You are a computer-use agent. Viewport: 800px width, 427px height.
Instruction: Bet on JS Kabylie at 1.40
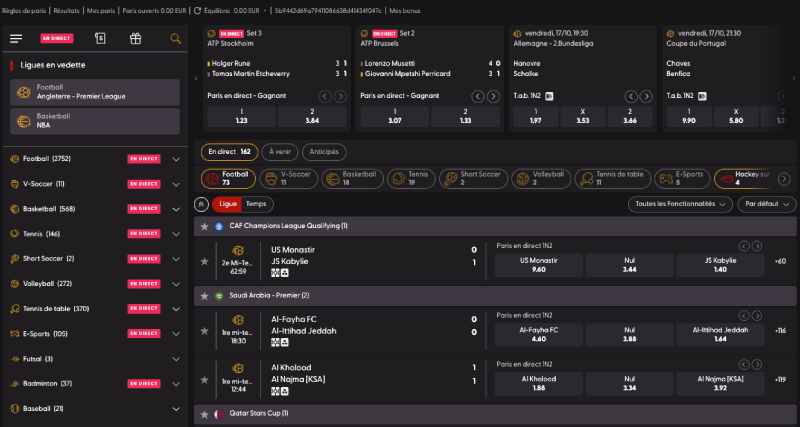click(x=720, y=265)
